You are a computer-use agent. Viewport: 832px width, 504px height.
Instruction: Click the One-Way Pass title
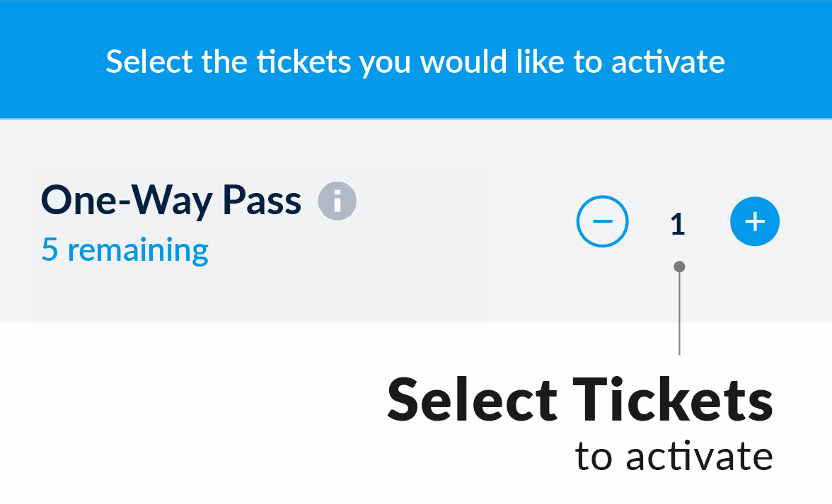[x=171, y=200]
